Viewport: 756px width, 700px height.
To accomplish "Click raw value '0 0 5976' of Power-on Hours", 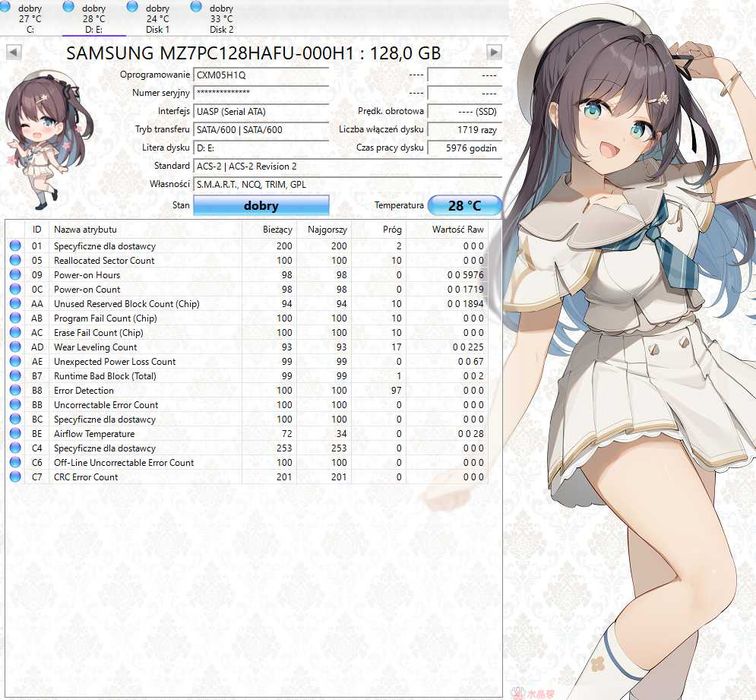I will pyautogui.click(x=465, y=275).
